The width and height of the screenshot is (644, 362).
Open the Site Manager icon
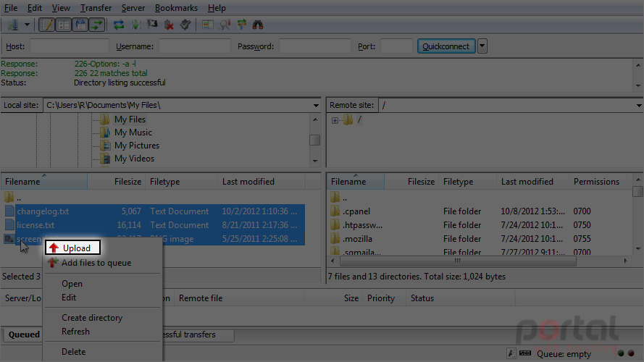13,25
